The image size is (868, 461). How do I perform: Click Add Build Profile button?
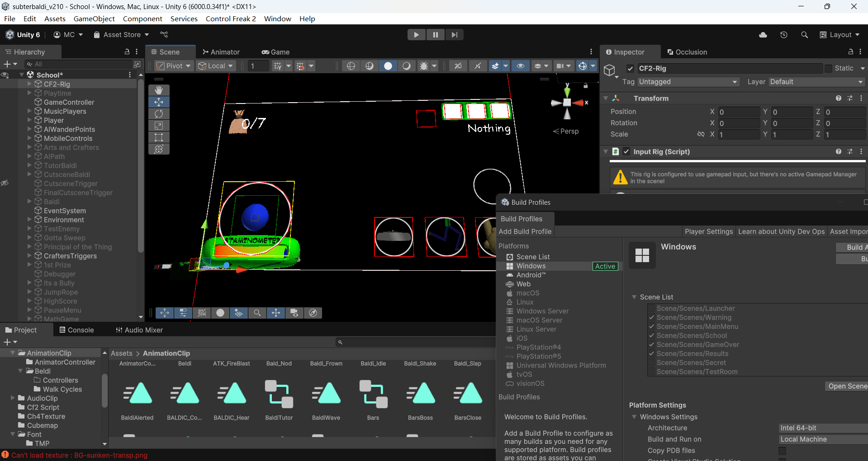pos(525,231)
